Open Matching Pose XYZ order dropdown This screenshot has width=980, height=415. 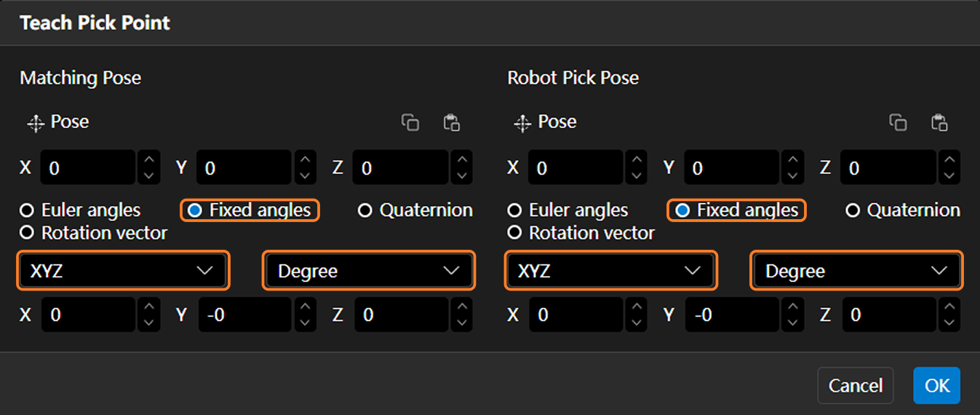point(123,271)
